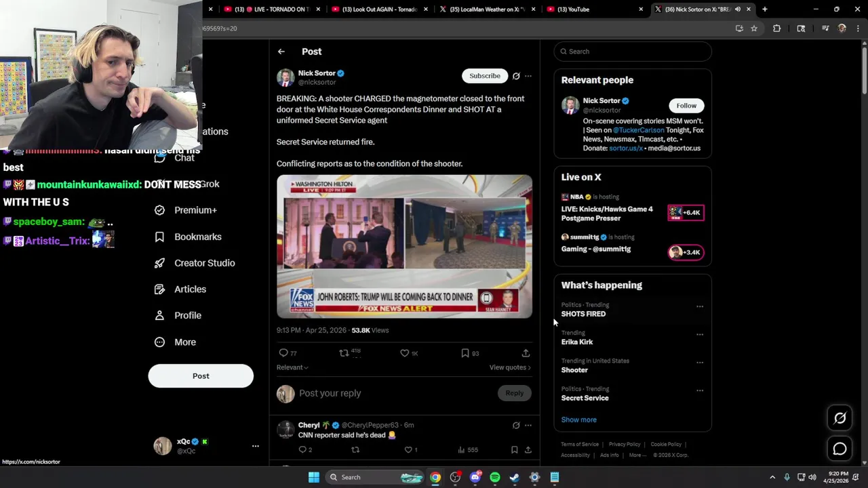Click the repost icon on Nick Sortor's post

pyautogui.click(x=344, y=353)
